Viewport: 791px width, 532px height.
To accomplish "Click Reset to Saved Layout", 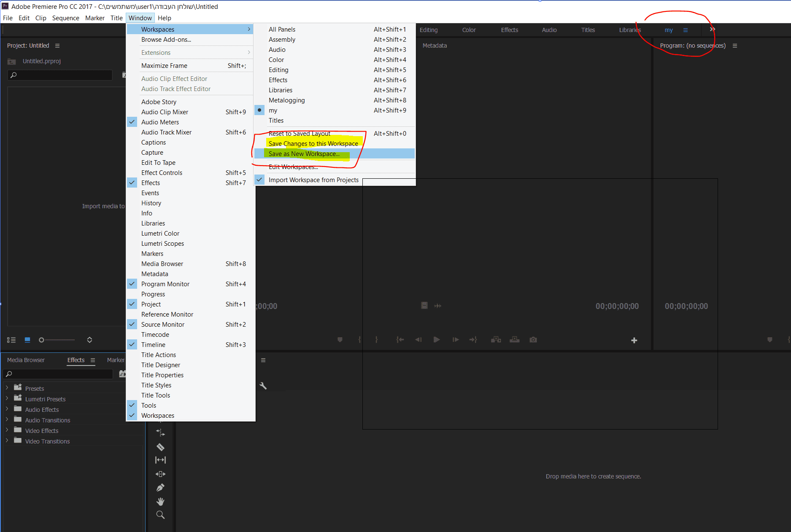I will click(335, 134).
